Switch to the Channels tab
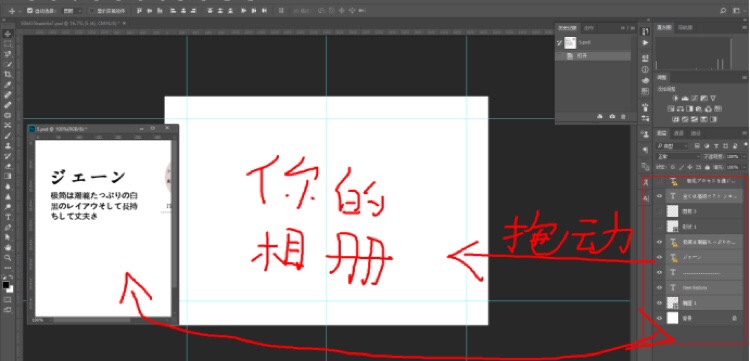 coord(678,133)
